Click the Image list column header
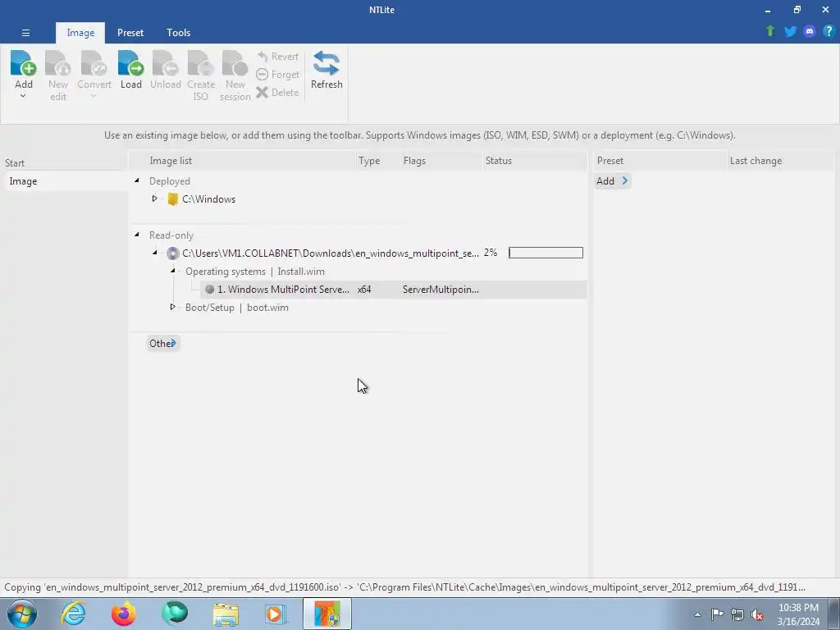Screen dimensions: 840x630 tap(171, 161)
